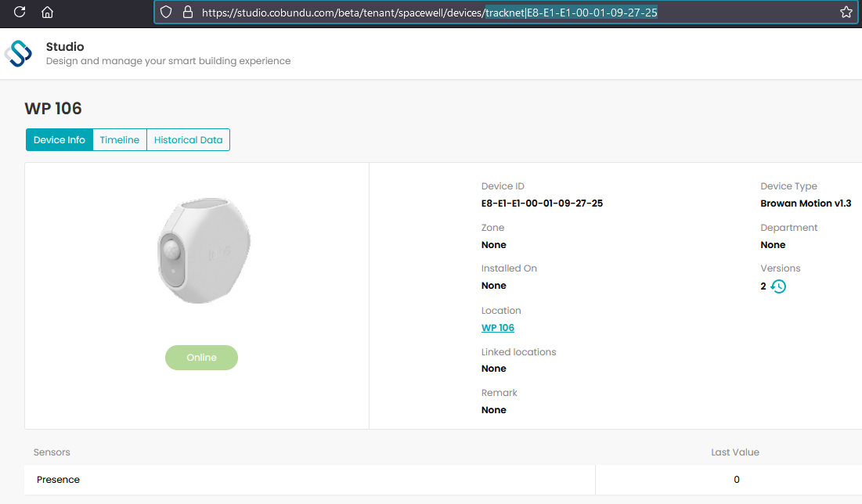Viewport: 862px width, 504px height.
Task: Focus the browser address bar URL
Action: pos(429,12)
